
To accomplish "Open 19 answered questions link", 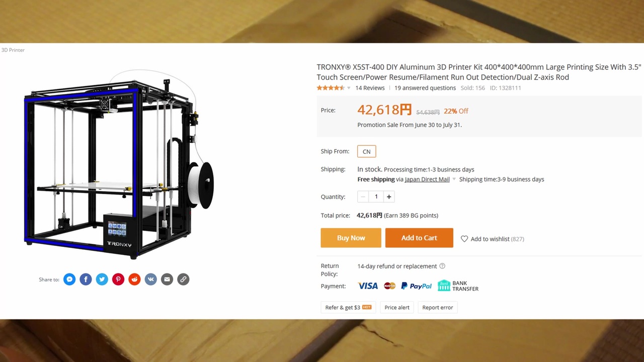I will tap(425, 88).
